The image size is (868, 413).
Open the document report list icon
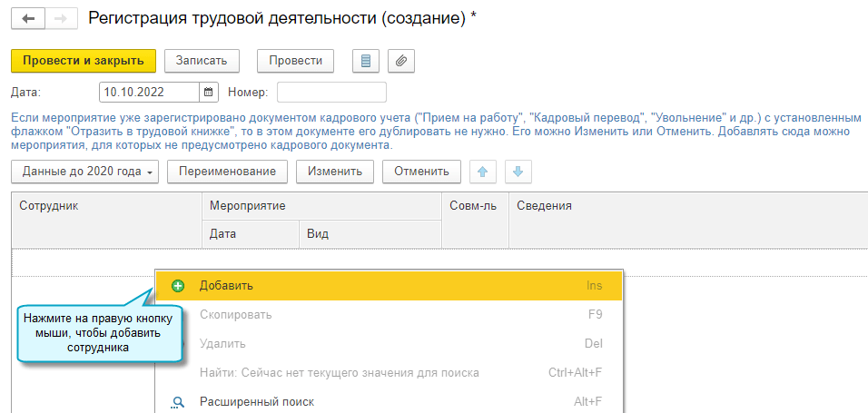coord(366,61)
